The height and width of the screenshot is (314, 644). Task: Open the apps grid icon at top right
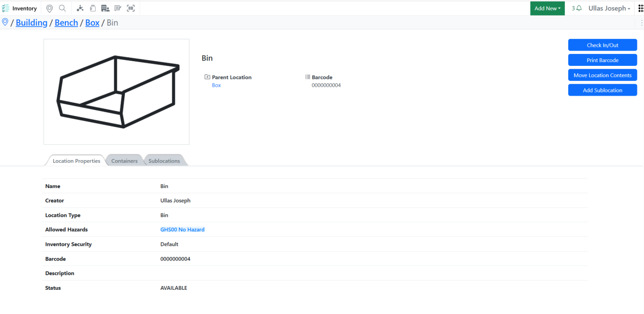click(641, 8)
